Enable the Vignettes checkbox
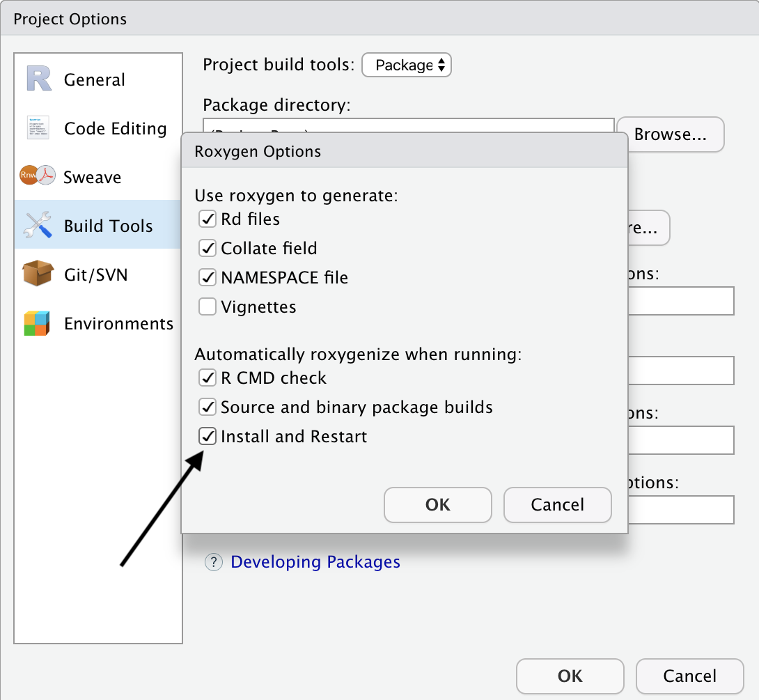The height and width of the screenshot is (700, 759). [x=208, y=307]
